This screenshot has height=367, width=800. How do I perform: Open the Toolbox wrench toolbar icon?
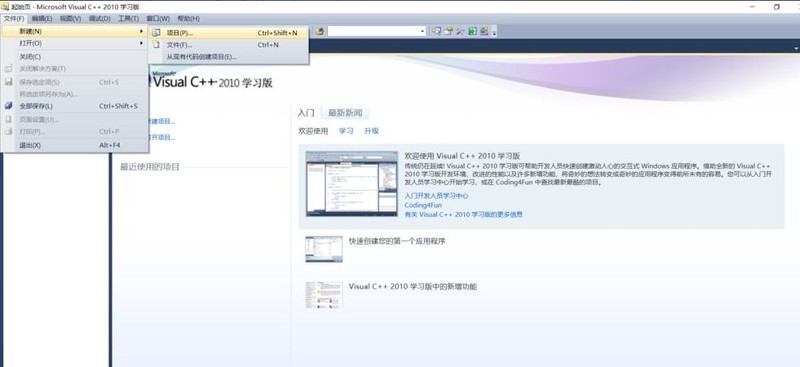(460, 32)
